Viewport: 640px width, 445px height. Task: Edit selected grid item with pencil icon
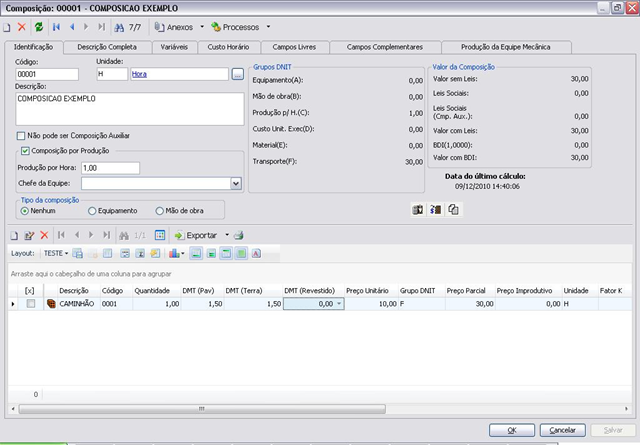(29, 235)
